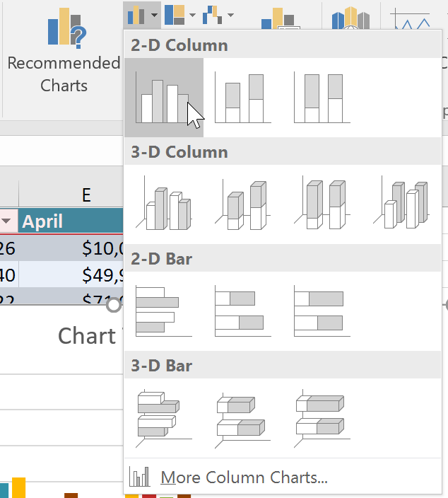Choose the 3-D 100% Stacked Column chart
Viewport: 448px width, 498px height.
point(322,204)
